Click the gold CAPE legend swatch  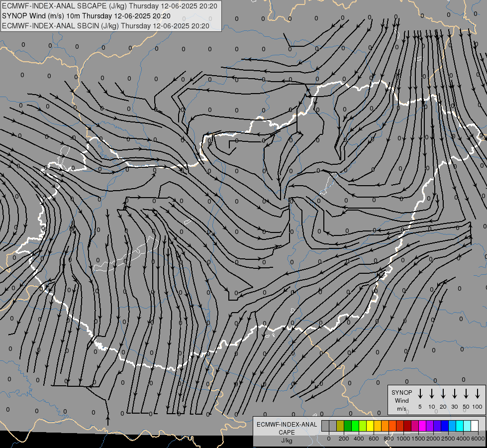pos(378,426)
